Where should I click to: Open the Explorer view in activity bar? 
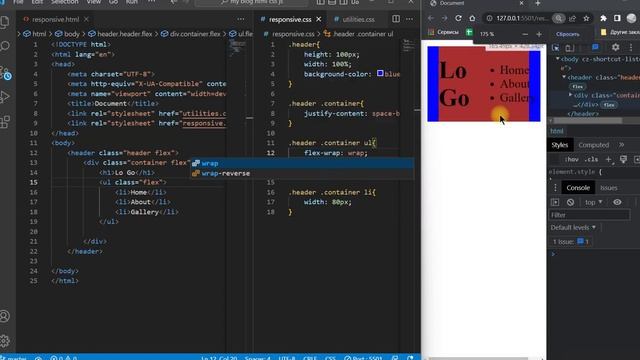5,21
